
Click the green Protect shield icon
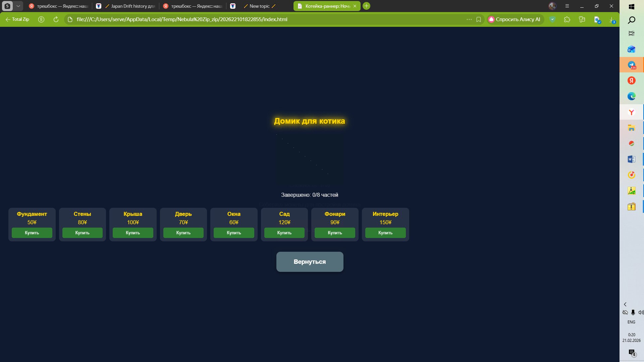(x=552, y=19)
